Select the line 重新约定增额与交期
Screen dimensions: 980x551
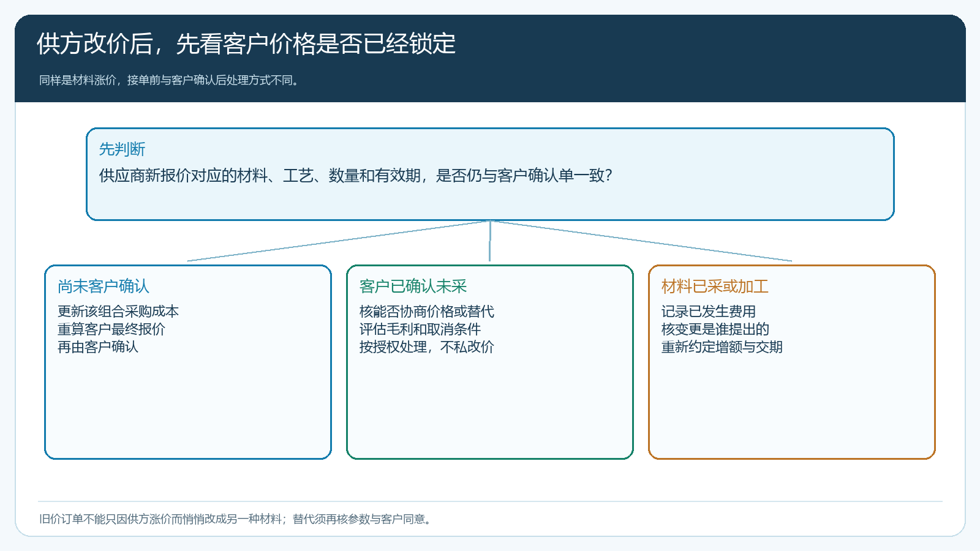[722, 347]
